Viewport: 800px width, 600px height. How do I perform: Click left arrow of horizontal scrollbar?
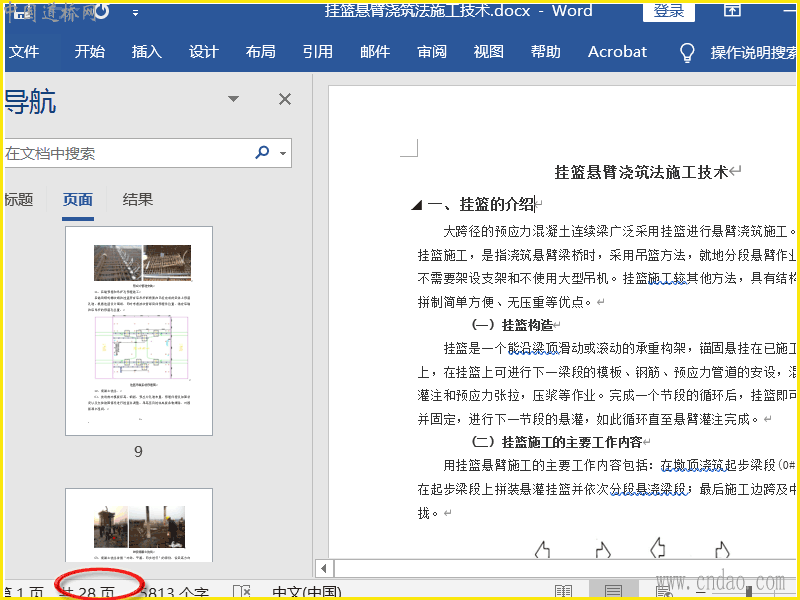pos(323,568)
